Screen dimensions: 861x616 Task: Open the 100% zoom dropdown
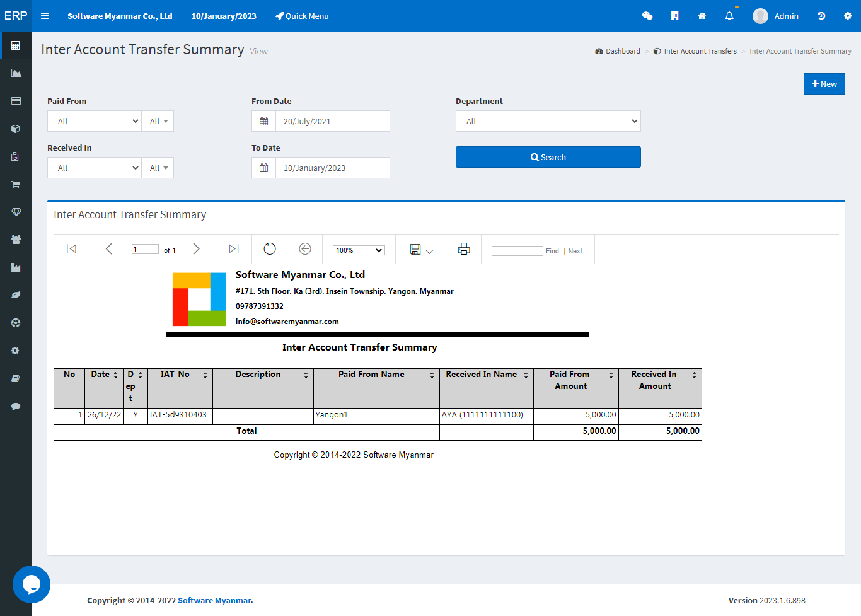coord(359,250)
